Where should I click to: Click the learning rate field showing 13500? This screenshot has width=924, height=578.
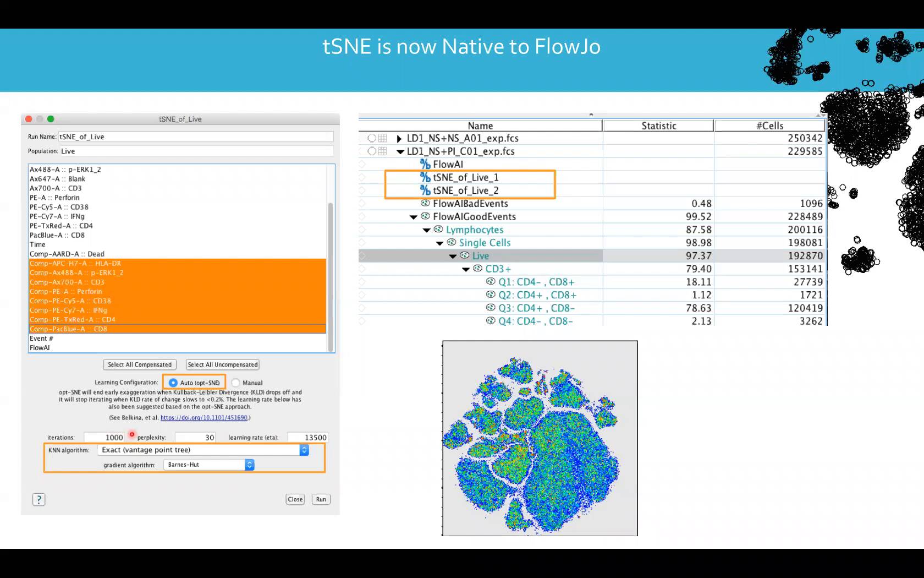pyautogui.click(x=307, y=437)
